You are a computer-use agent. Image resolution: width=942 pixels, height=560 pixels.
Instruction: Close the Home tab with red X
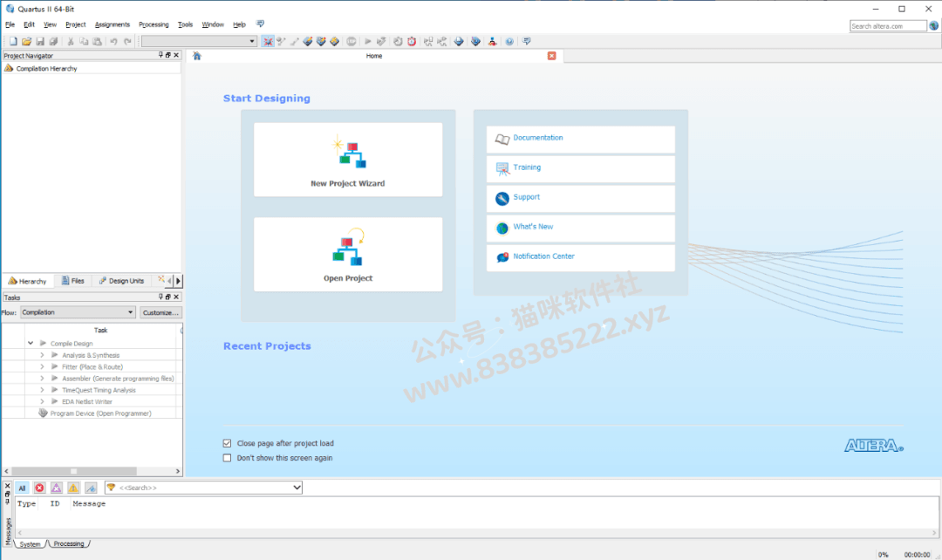(x=551, y=56)
